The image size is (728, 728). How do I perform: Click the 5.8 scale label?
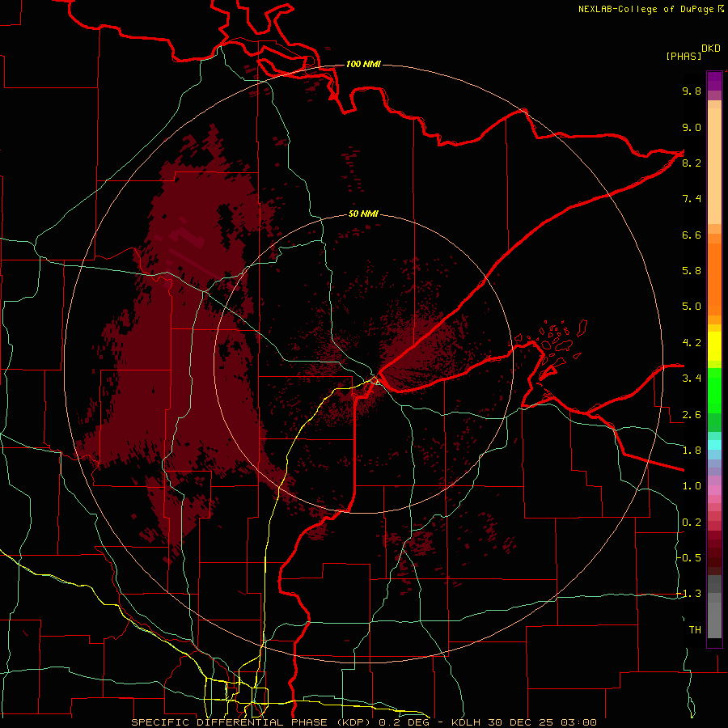[692, 271]
